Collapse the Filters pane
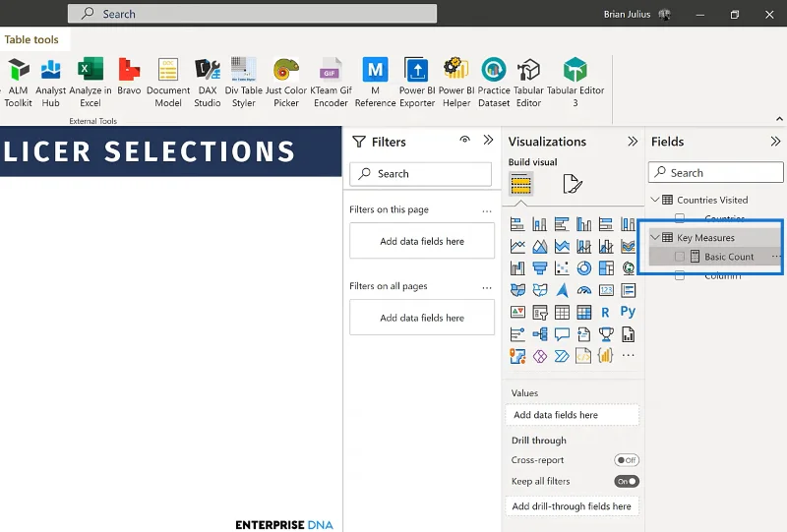The image size is (787, 532). pyautogui.click(x=488, y=140)
